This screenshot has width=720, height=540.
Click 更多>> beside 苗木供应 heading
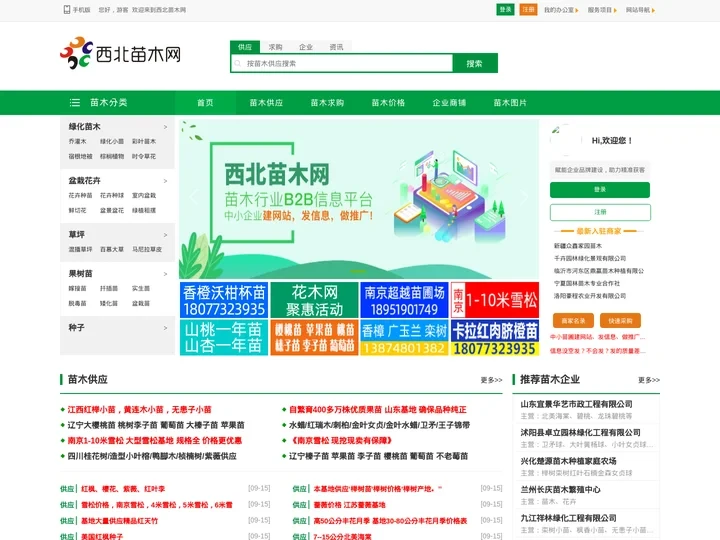[x=491, y=380]
